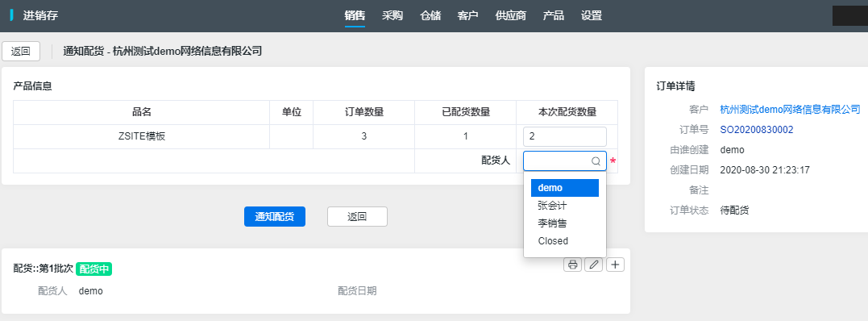The height and width of the screenshot is (321, 868).
Task: Click the 产品信息 section title
Action: 33,86
